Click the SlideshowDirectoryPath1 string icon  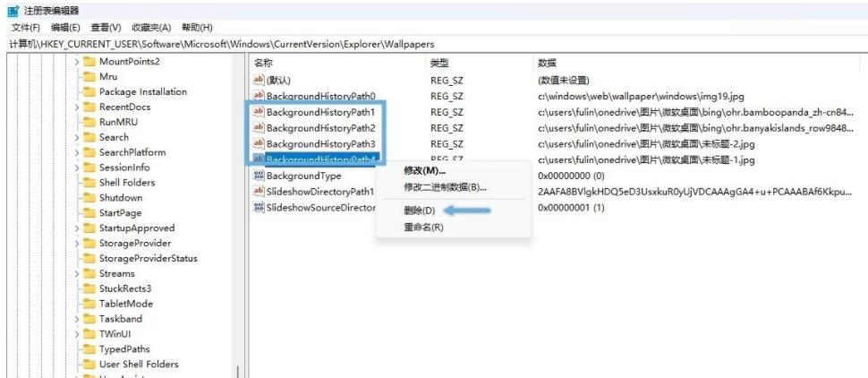point(259,192)
